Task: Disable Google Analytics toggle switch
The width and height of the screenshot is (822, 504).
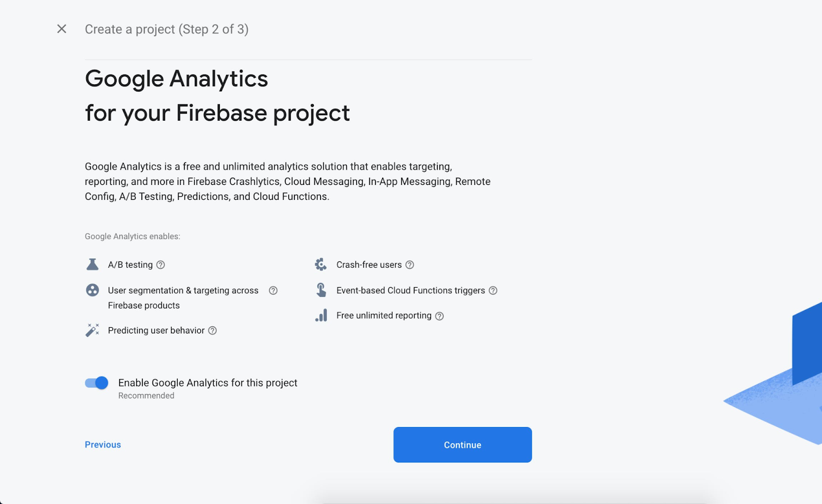Action: (97, 383)
